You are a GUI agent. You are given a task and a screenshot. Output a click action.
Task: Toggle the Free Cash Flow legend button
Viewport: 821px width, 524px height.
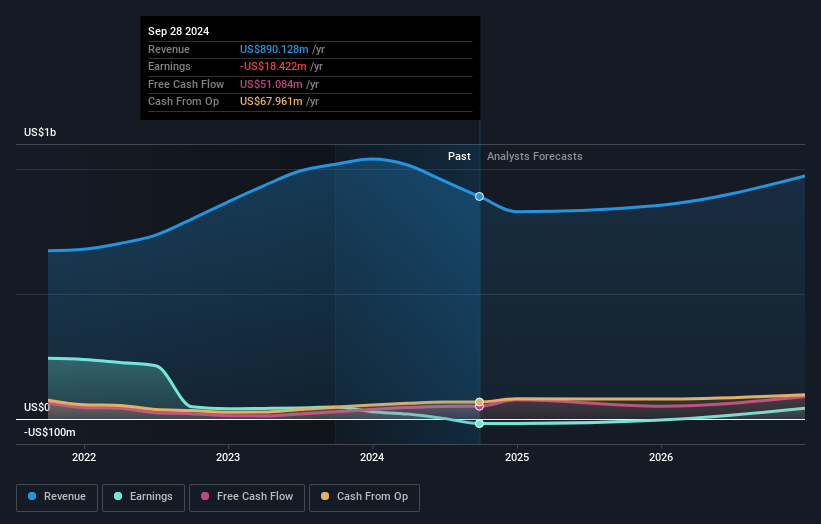(x=247, y=497)
